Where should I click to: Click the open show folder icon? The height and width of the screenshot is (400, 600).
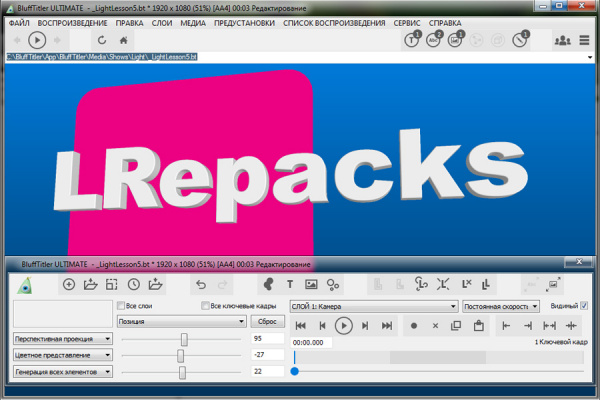[x=91, y=284]
